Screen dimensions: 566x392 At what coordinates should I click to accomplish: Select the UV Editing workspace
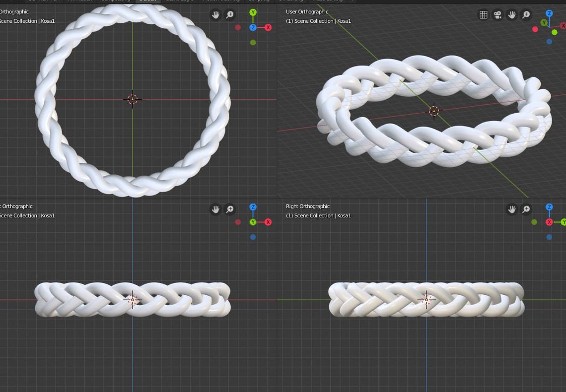click(292, 1)
